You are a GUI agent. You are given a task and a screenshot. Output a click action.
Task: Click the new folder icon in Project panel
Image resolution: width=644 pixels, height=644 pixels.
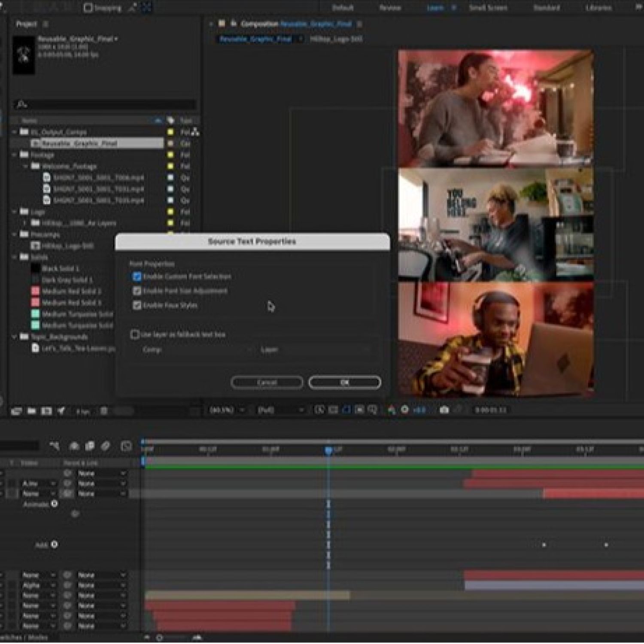pyautogui.click(x=31, y=411)
